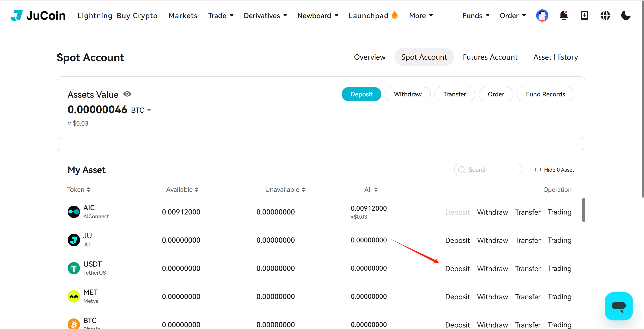Click Transfer in the AIC row
This screenshot has height=329, width=644.
528,212
